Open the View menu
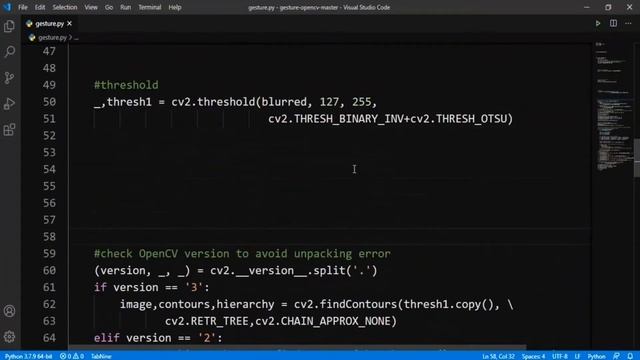 (x=91, y=7)
